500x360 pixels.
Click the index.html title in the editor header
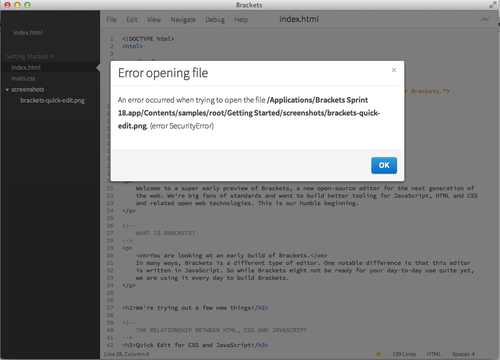(x=299, y=19)
